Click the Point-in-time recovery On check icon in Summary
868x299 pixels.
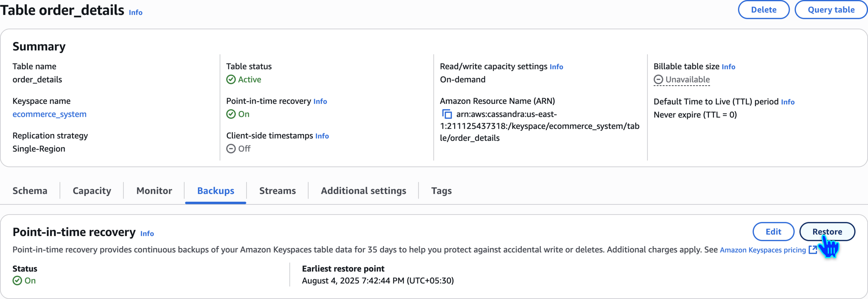tap(231, 114)
